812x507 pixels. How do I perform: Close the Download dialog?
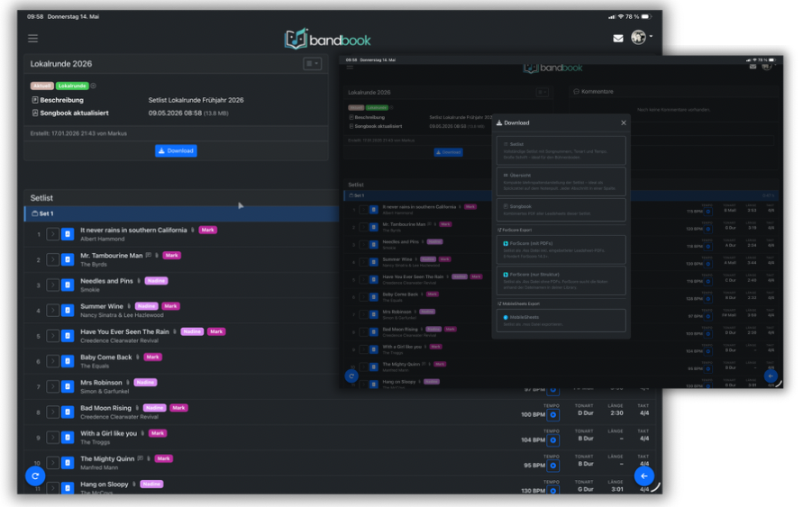click(x=624, y=123)
